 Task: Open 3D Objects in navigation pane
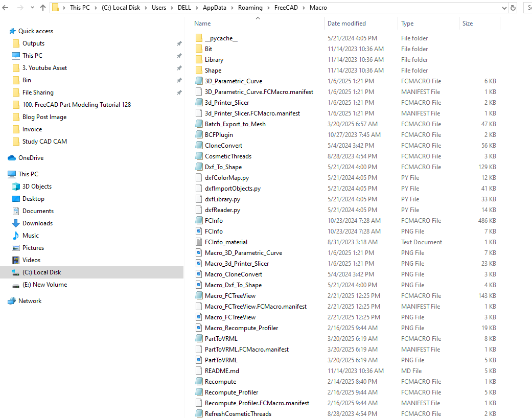coord(37,187)
